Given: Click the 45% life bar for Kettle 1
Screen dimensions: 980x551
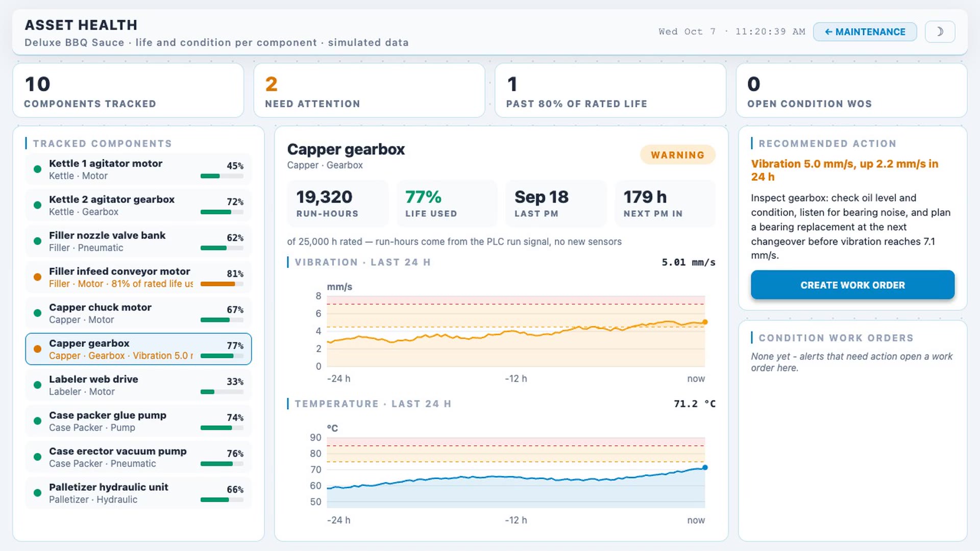Looking at the screenshot, I should 222,176.
